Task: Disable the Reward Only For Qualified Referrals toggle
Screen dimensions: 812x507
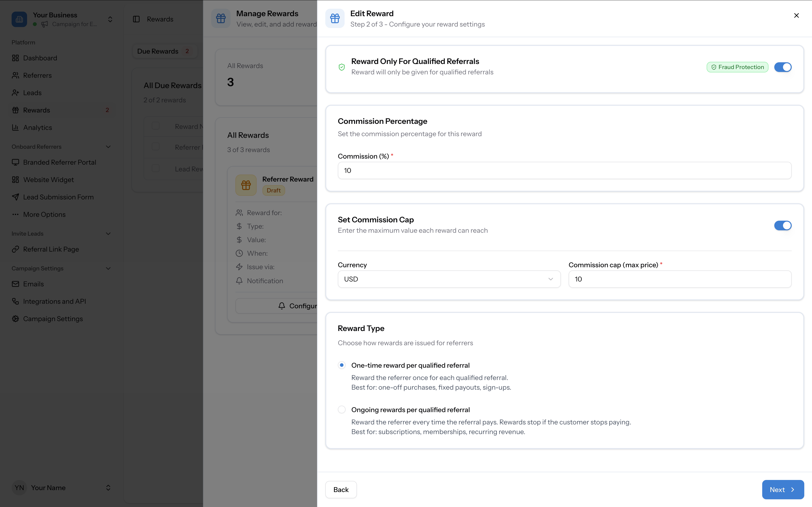Action: click(783, 67)
